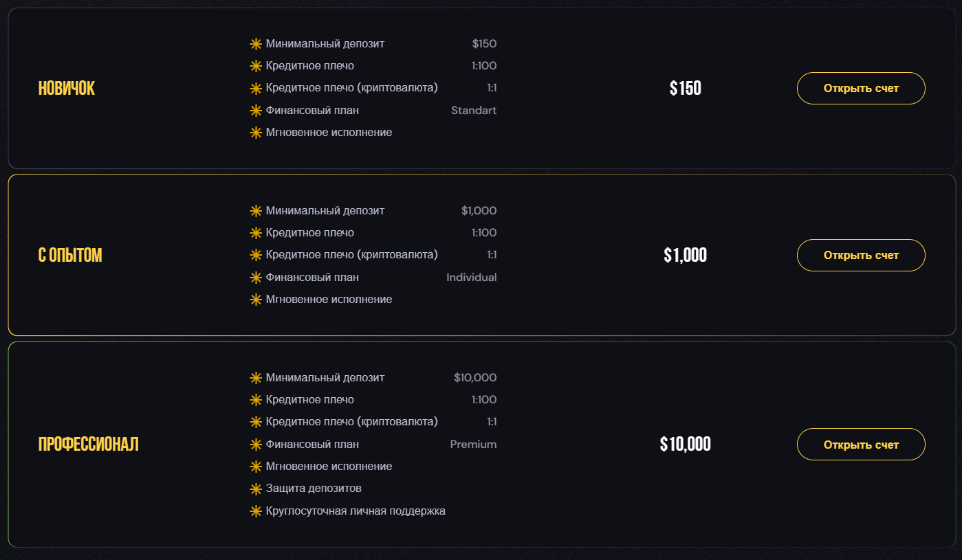Open account button for С опытом plan
The image size is (962, 560).
861,255
